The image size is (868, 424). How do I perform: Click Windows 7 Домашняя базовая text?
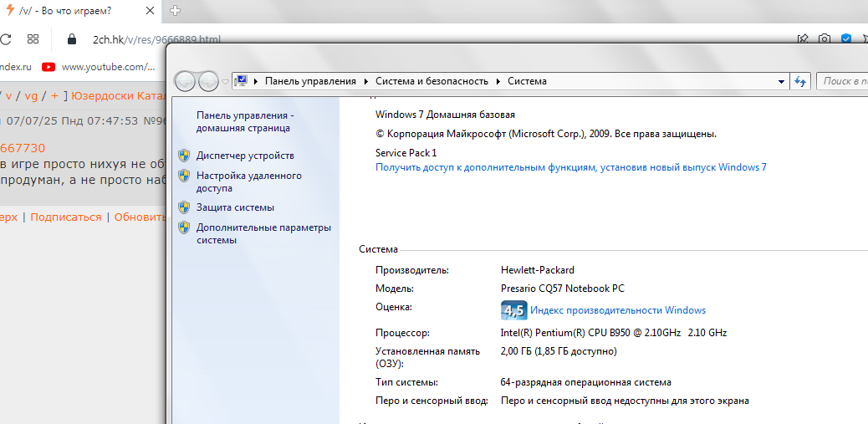click(445, 115)
